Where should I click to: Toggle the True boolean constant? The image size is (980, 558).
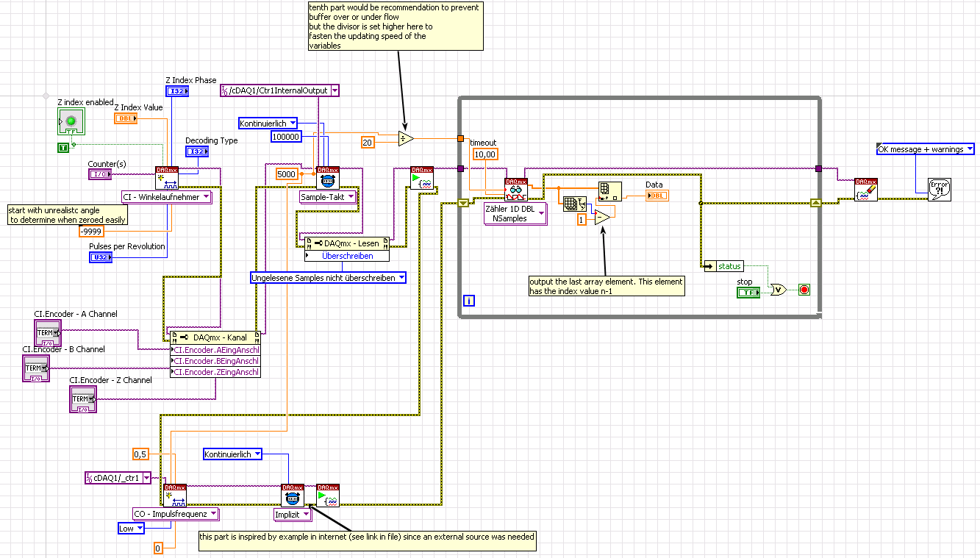[x=64, y=149]
